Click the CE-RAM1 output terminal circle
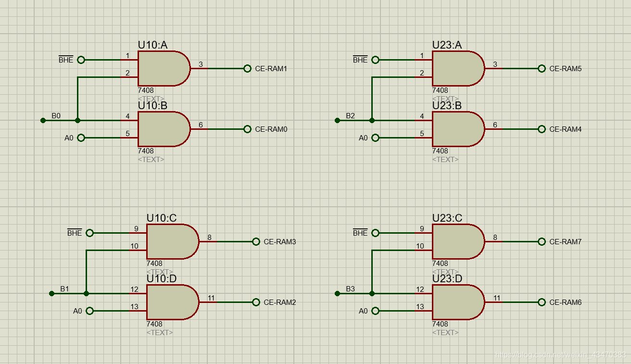Screen dimensions: 631x364 (247, 69)
